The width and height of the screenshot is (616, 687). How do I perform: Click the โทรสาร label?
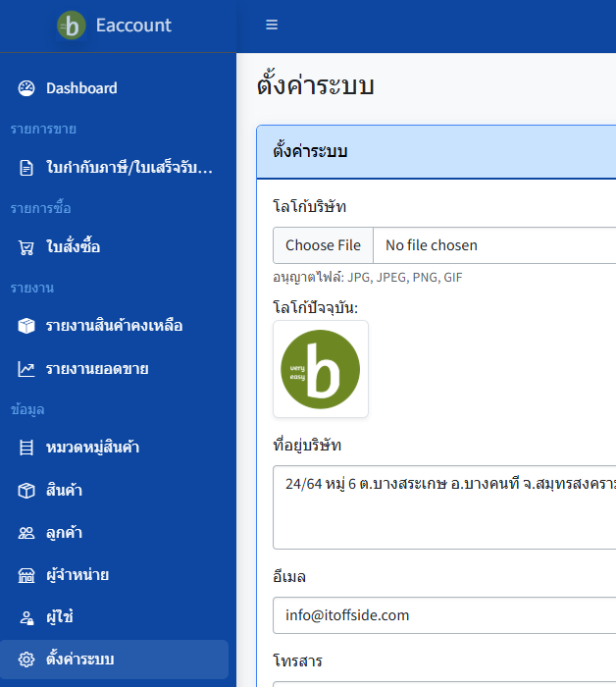tap(298, 661)
